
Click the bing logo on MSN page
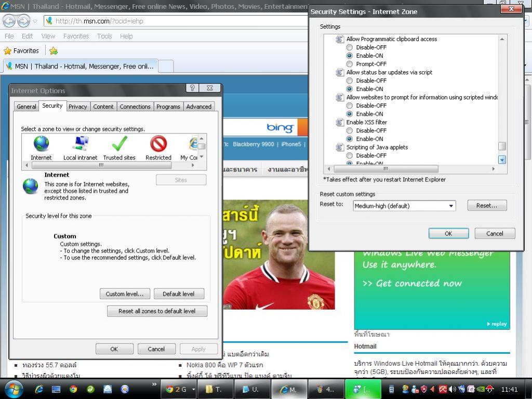coord(280,128)
